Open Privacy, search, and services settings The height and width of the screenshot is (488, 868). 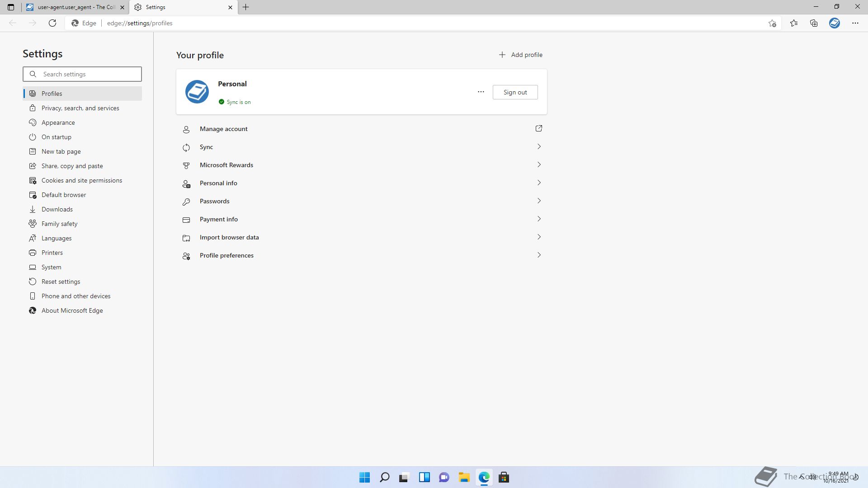pos(82,108)
